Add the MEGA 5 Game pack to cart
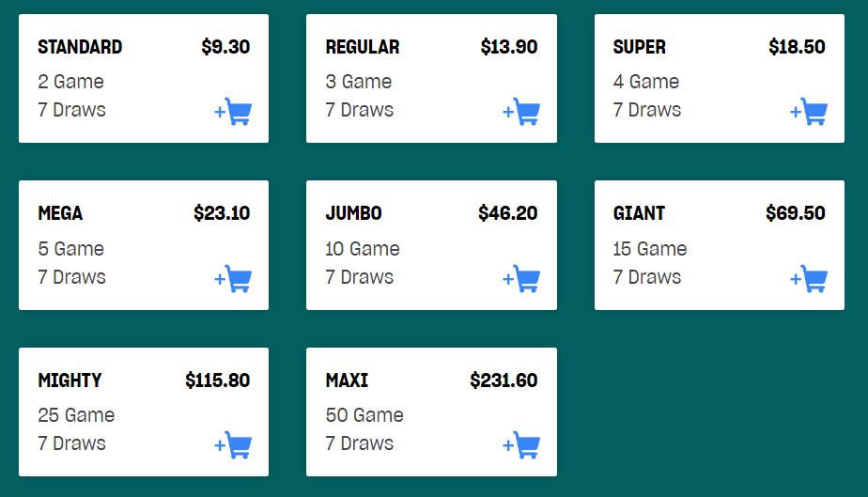Image resolution: width=868 pixels, height=497 pixels. pos(233,278)
